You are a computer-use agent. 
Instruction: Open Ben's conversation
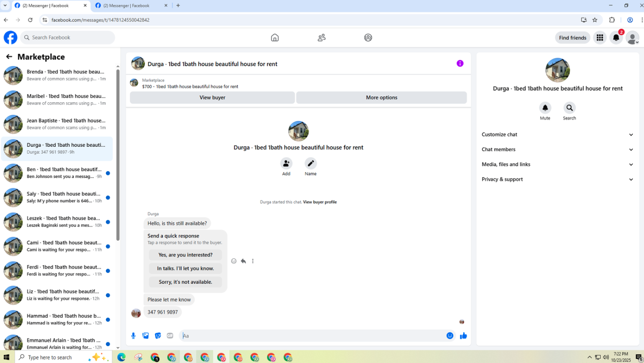click(57, 173)
